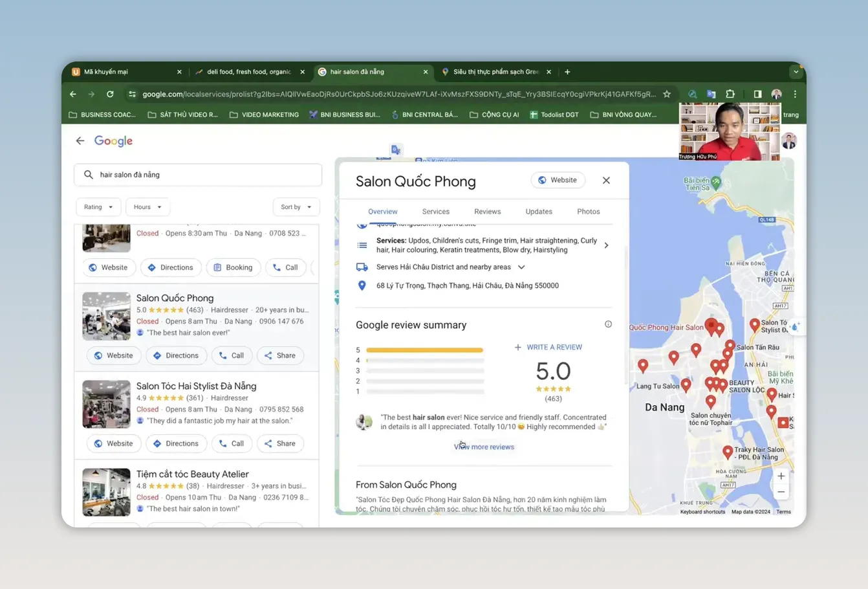
Task: Open Hours filter dropdown
Action: tap(147, 207)
